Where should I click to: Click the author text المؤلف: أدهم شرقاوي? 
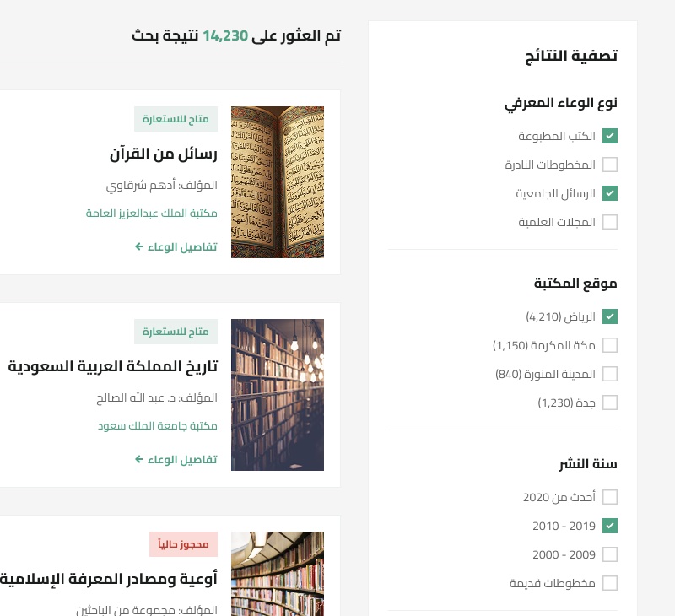[x=162, y=186]
